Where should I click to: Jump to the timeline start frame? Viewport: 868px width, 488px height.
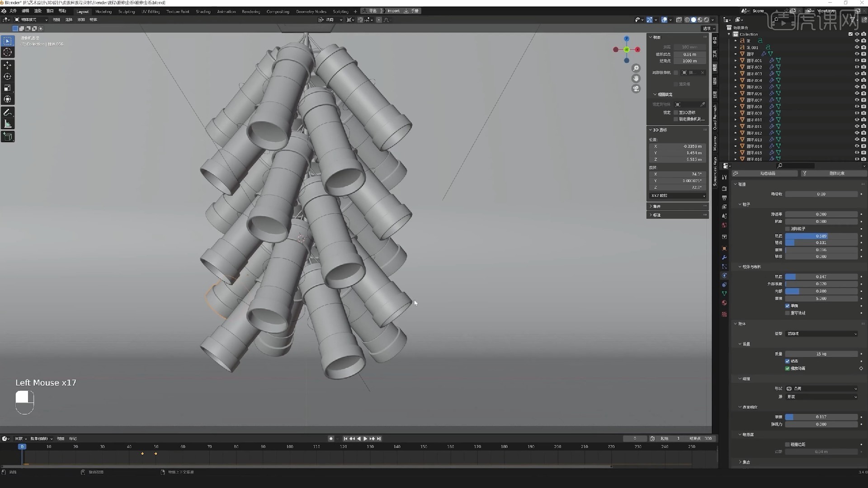[x=346, y=439]
